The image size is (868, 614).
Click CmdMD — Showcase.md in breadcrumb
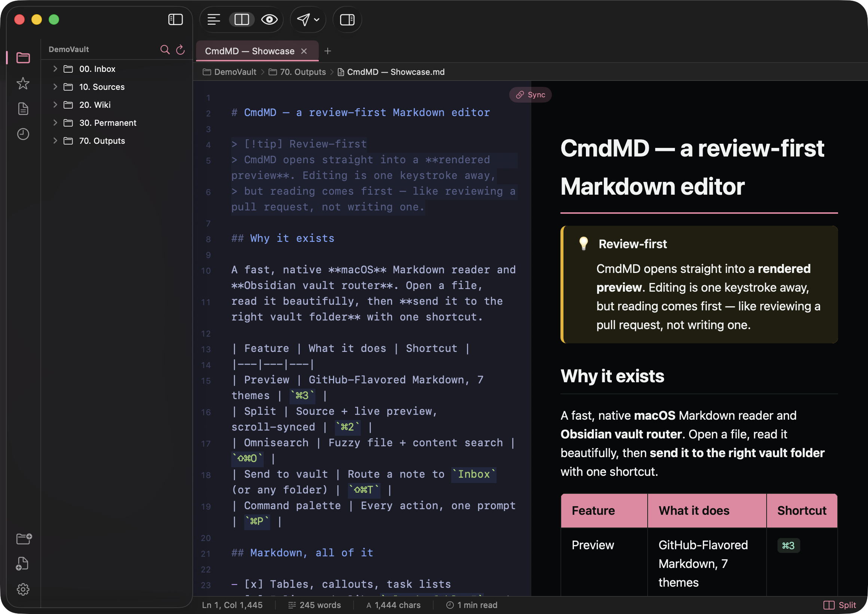pyautogui.click(x=391, y=72)
